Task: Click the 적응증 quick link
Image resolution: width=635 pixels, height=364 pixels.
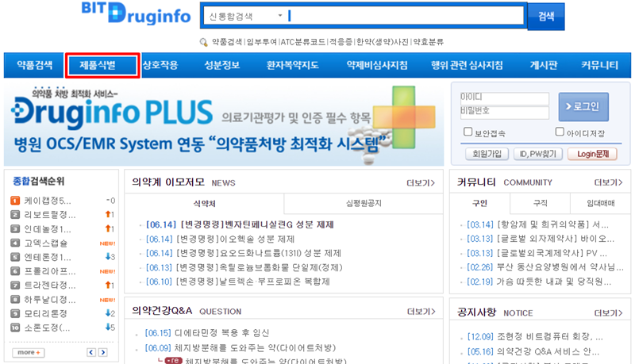Action: (x=341, y=42)
